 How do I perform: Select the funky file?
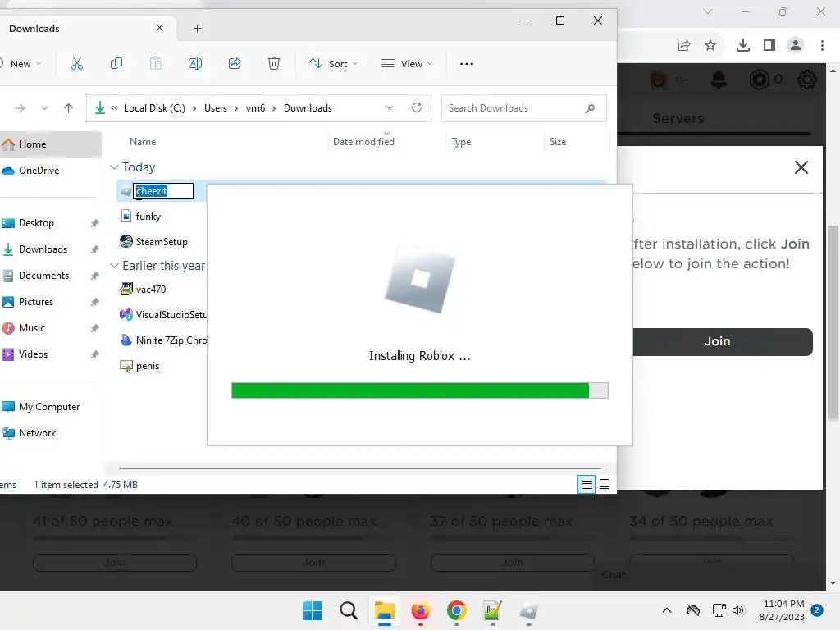(x=148, y=217)
